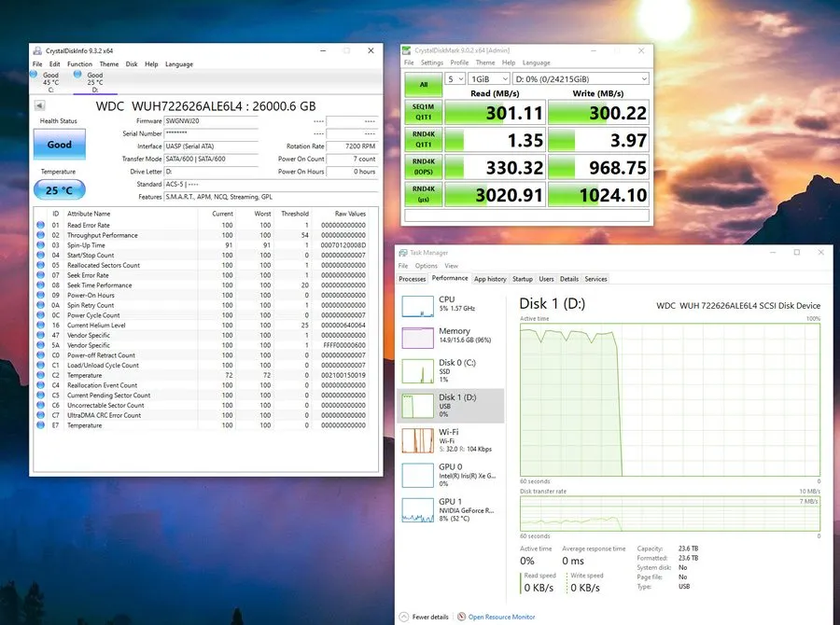Click the Threshold column header
840x625 pixels.
point(295,214)
